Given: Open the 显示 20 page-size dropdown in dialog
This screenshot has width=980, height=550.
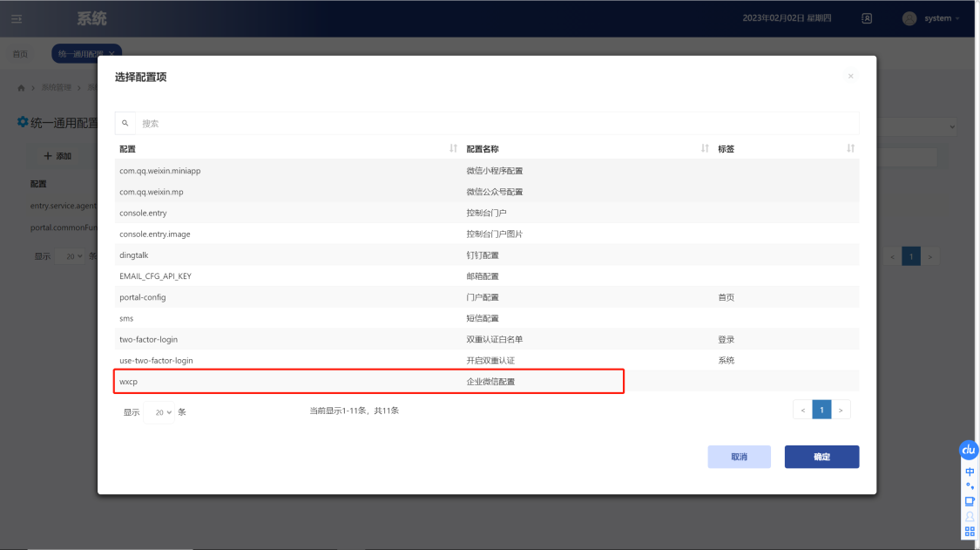Looking at the screenshot, I should [159, 411].
